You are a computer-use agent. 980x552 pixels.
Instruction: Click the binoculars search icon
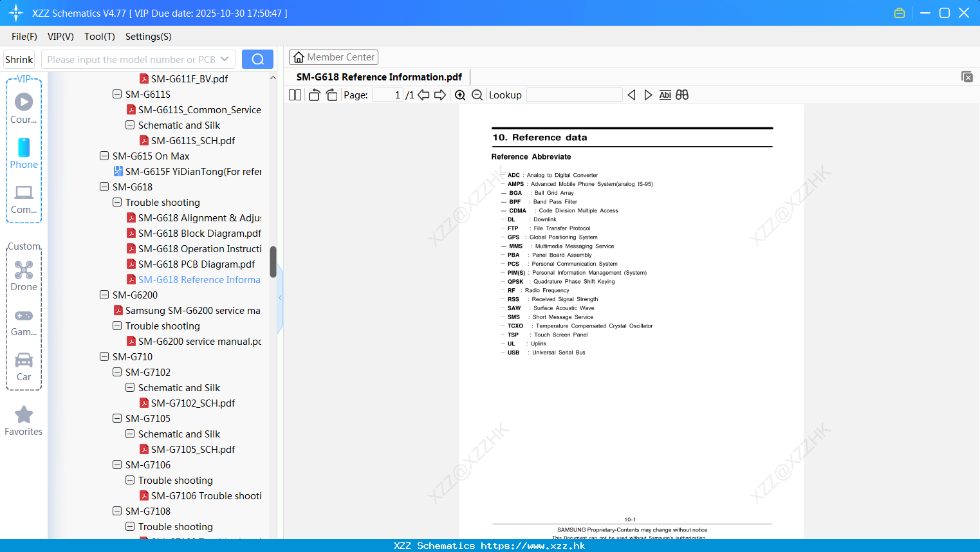pos(682,95)
